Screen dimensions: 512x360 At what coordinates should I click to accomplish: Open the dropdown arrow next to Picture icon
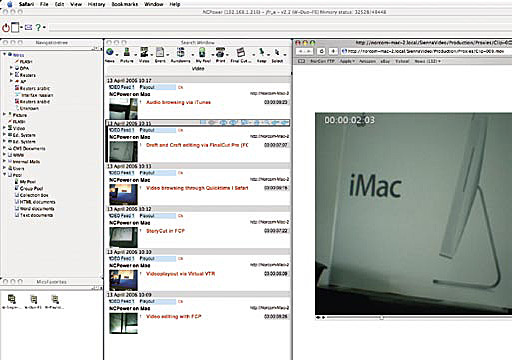click(x=135, y=55)
